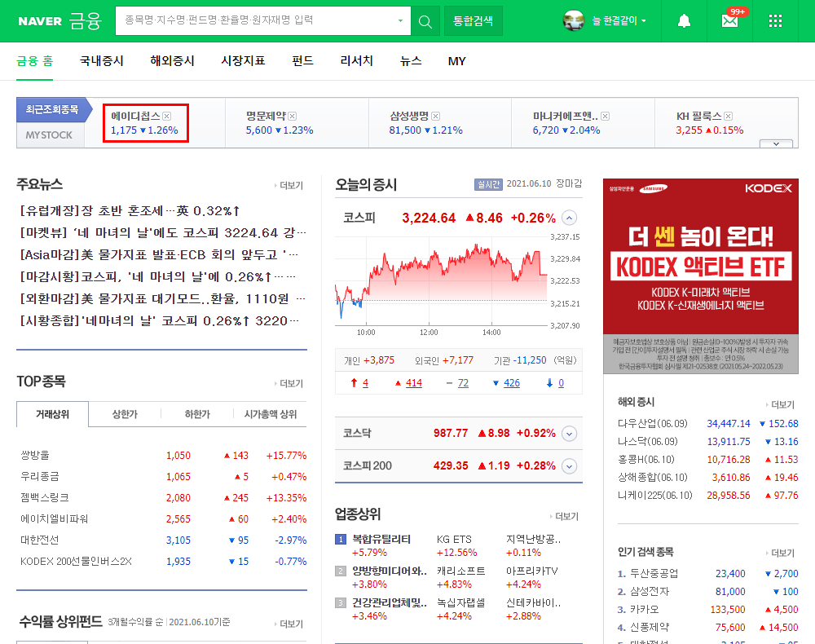This screenshot has width=815, height=644.
Task: Open 다우산업 overseas index
Action: click(x=652, y=424)
